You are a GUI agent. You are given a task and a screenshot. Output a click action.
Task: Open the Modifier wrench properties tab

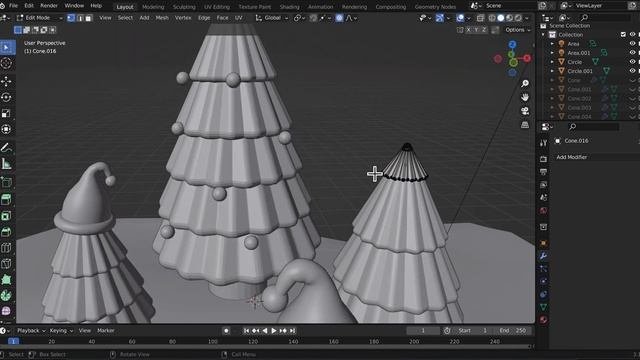tap(543, 256)
